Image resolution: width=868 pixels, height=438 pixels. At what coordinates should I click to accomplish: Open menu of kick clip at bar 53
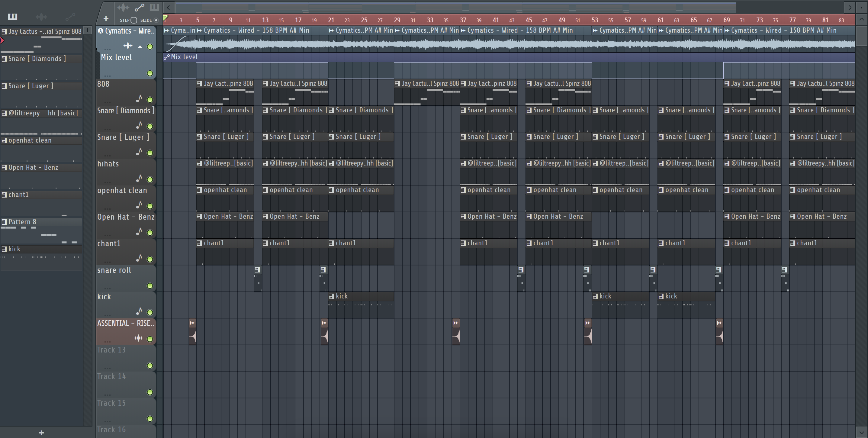click(x=595, y=296)
